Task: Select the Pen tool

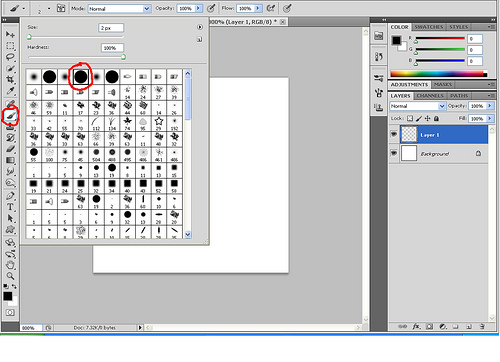Action: click(x=10, y=195)
